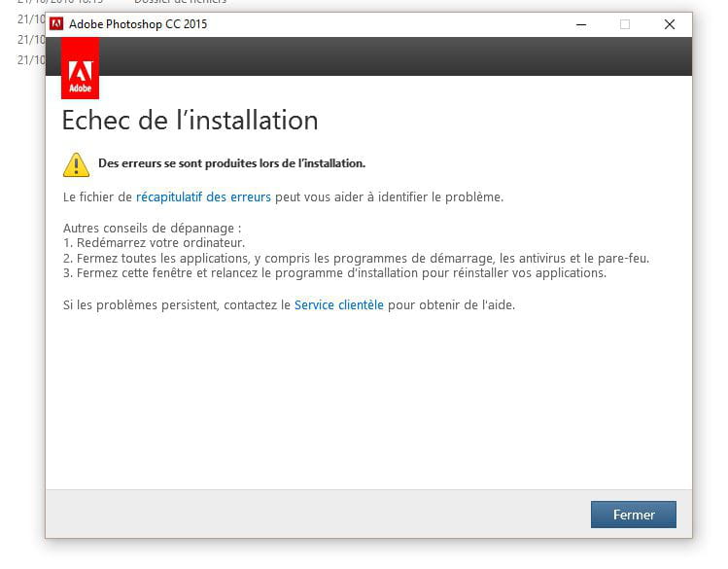
Task: Open the Service clientèle link
Action: click(x=339, y=304)
